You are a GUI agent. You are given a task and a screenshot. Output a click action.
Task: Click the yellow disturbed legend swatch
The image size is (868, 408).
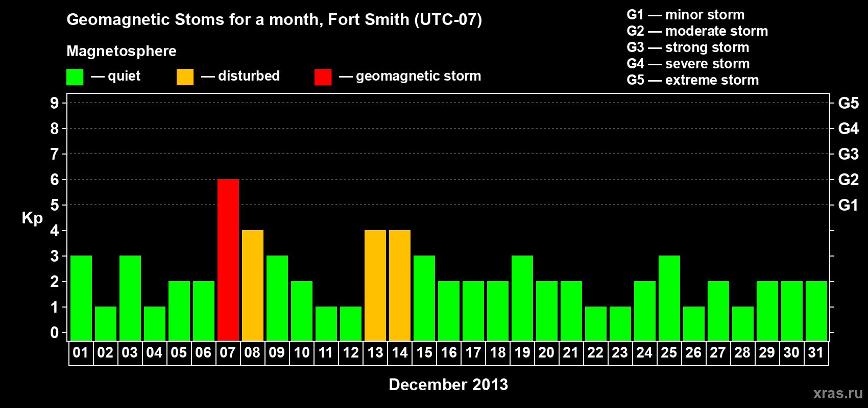click(x=185, y=77)
